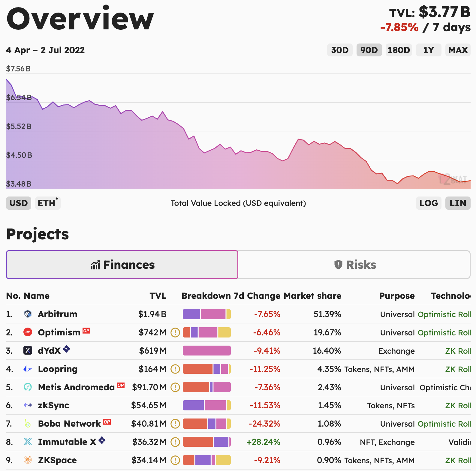Click the Overview heading

[80, 19]
